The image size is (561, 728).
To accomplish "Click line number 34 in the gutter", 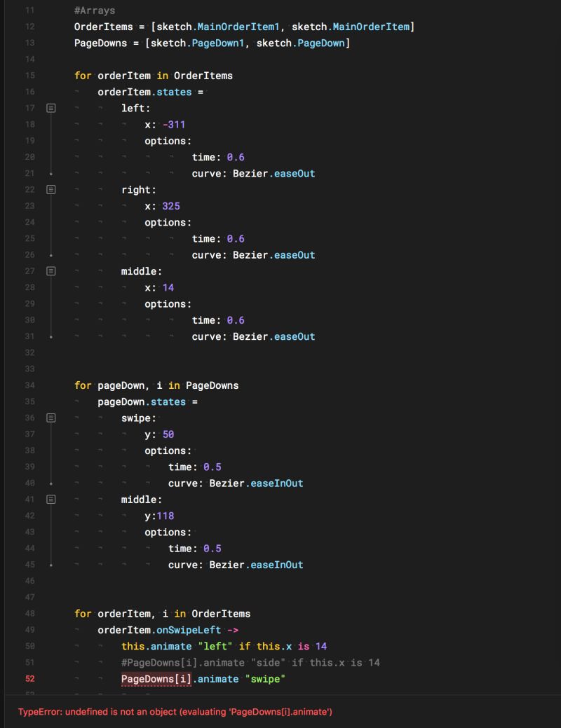I will click(29, 385).
